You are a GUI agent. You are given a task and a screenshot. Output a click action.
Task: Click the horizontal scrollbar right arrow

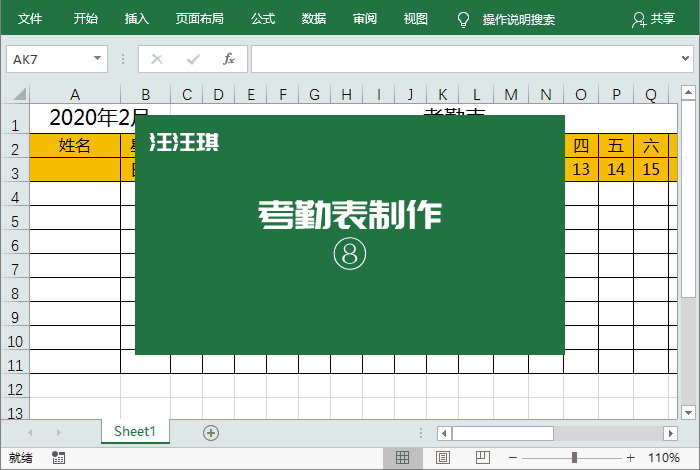click(x=670, y=433)
